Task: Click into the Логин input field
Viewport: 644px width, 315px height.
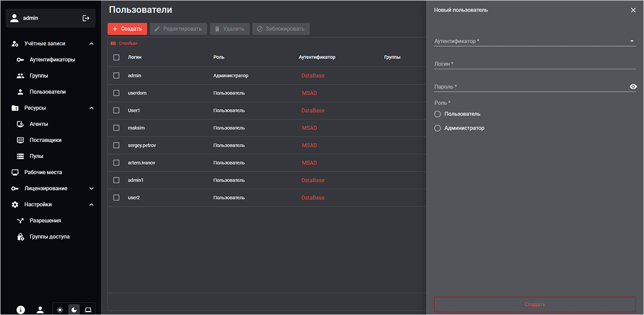Action: coord(534,64)
